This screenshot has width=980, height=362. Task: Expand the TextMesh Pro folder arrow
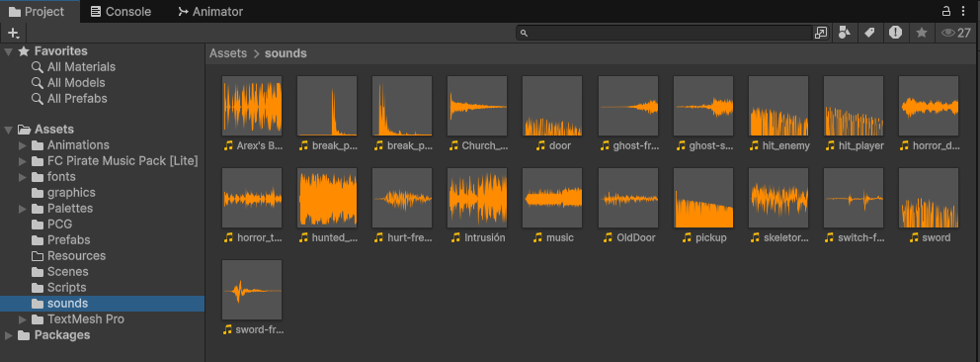pos(23,319)
